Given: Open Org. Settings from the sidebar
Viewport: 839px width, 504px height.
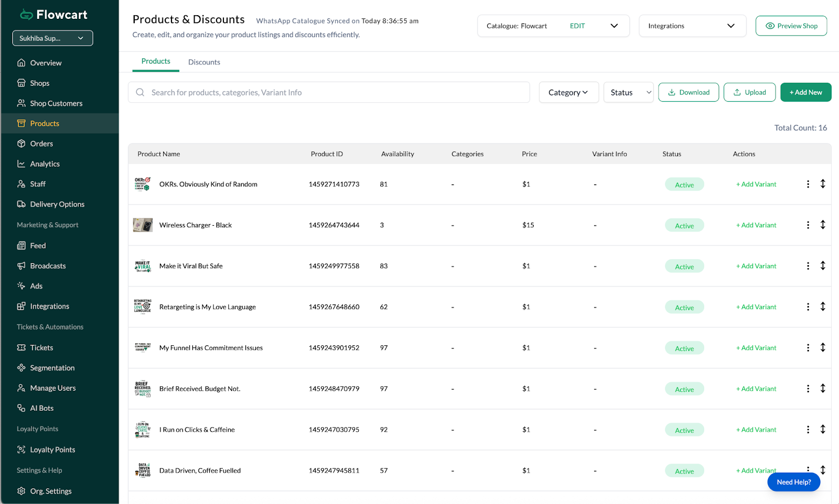Looking at the screenshot, I should [x=50, y=491].
